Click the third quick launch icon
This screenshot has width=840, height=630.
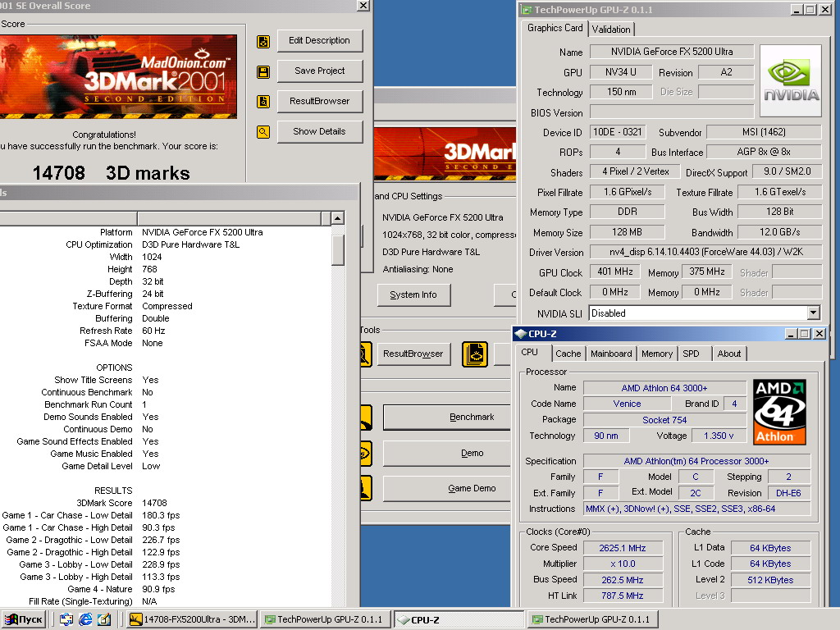[x=104, y=619]
